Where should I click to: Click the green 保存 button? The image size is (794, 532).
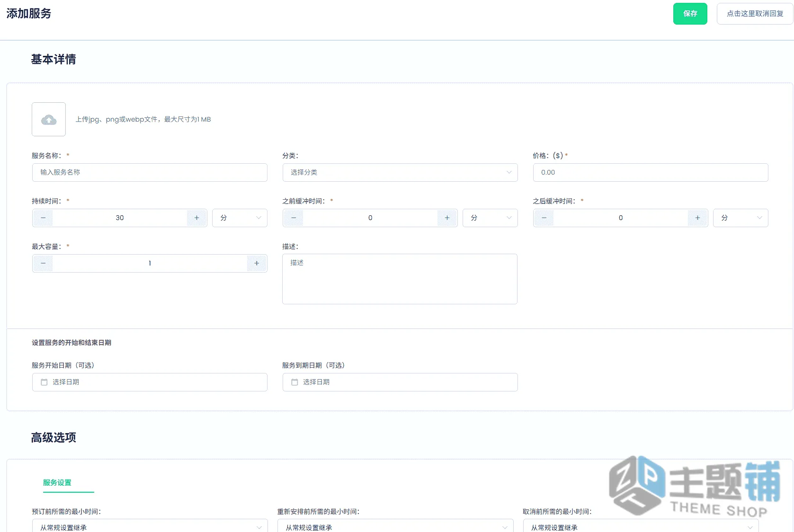coord(690,14)
